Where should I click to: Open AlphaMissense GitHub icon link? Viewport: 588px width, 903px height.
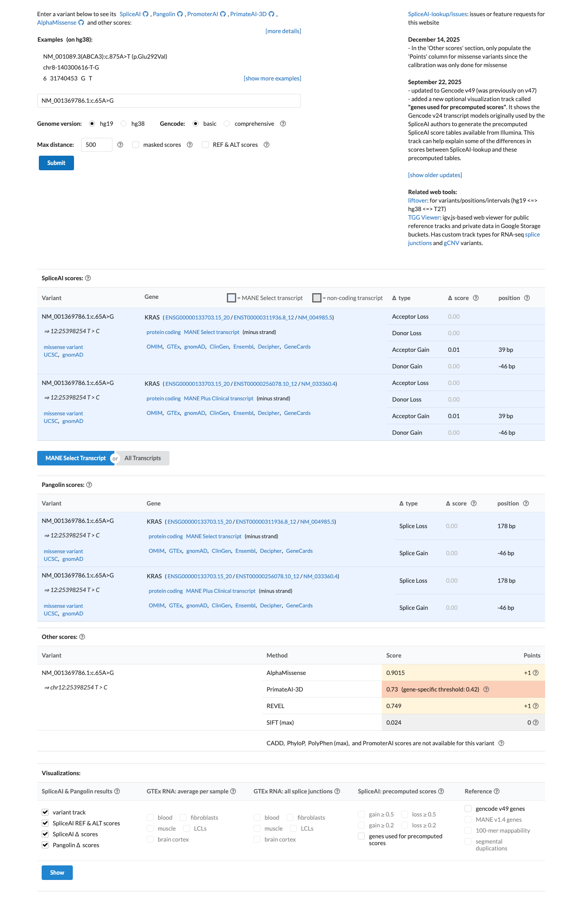pyautogui.click(x=81, y=23)
